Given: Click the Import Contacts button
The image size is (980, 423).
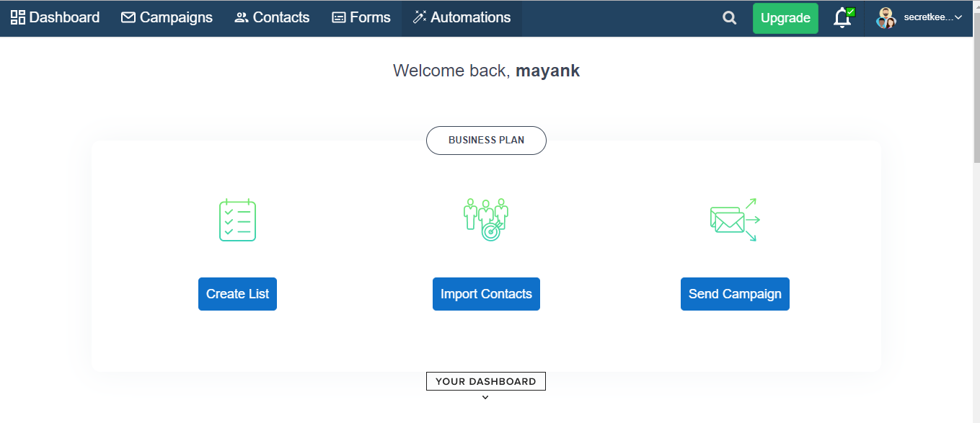Looking at the screenshot, I should click(x=486, y=294).
